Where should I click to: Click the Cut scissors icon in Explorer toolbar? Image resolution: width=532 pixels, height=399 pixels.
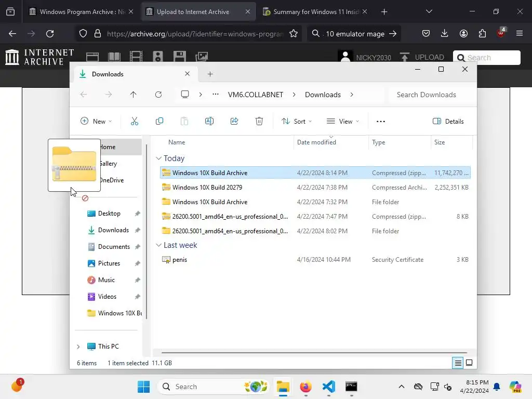(x=135, y=121)
